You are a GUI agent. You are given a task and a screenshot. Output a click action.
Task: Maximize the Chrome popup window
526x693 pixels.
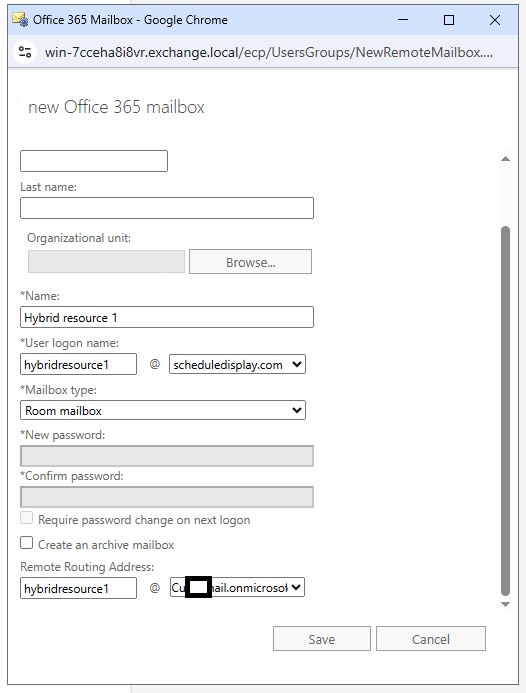[449, 19]
